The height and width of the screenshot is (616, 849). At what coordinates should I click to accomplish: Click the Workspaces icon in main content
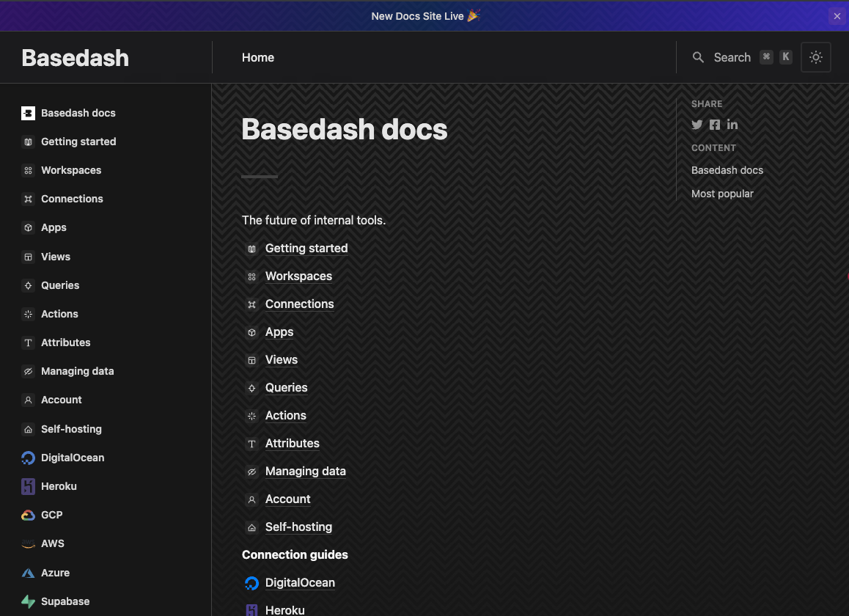click(x=251, y=277)
